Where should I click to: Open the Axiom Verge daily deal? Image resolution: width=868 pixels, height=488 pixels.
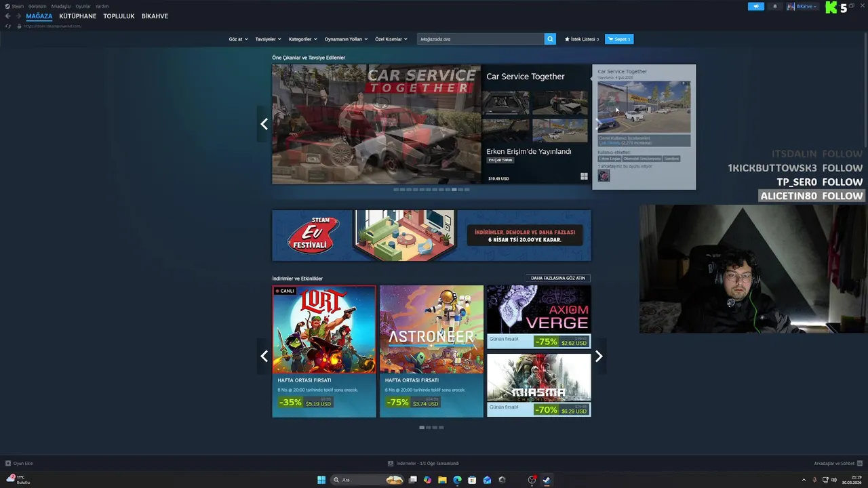coord(538,317)
